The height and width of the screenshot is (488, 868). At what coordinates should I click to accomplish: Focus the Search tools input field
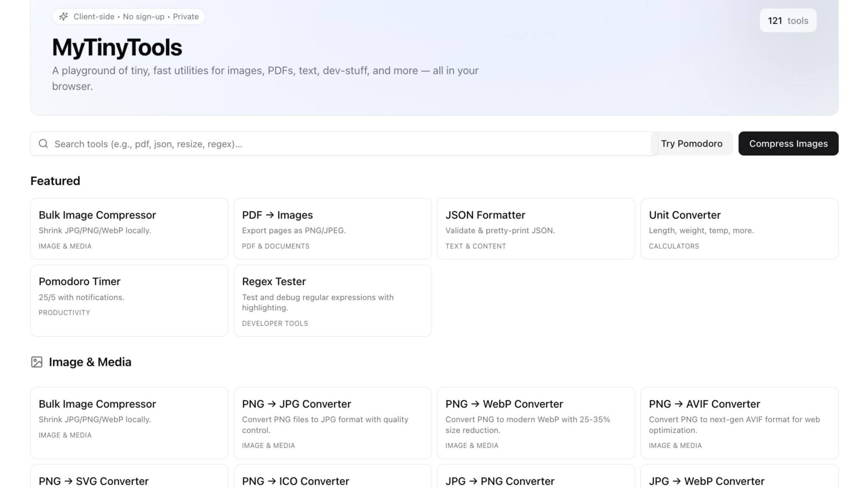[344, 144]
